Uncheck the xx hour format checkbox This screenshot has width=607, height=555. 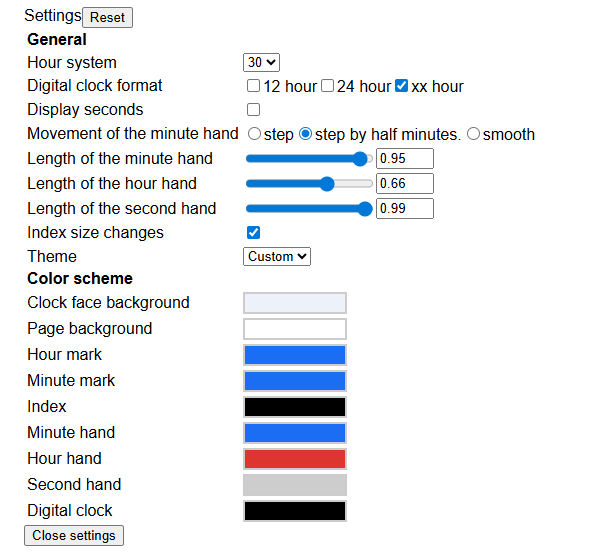coord(402,86)
